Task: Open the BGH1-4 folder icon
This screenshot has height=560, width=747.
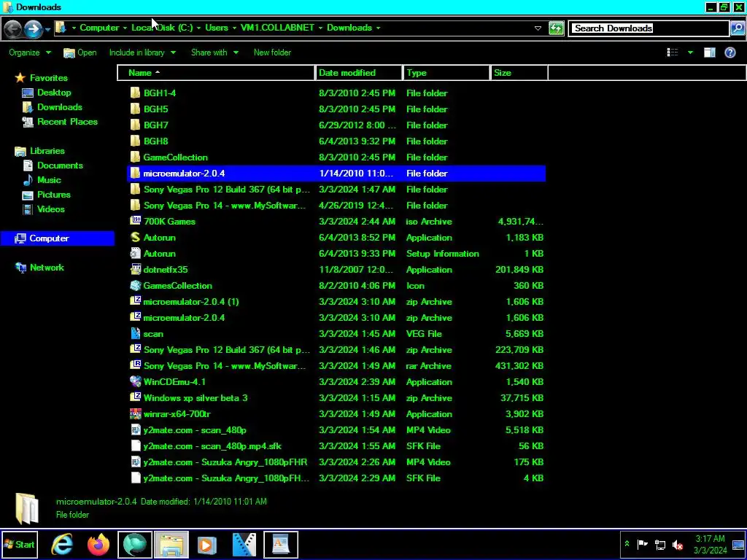Action: 135,93
